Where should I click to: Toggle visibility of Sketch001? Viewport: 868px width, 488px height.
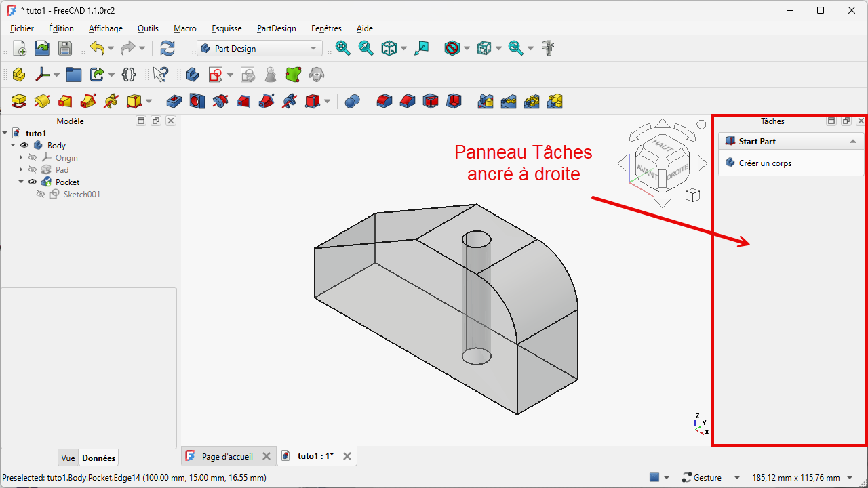click(41, 195)
